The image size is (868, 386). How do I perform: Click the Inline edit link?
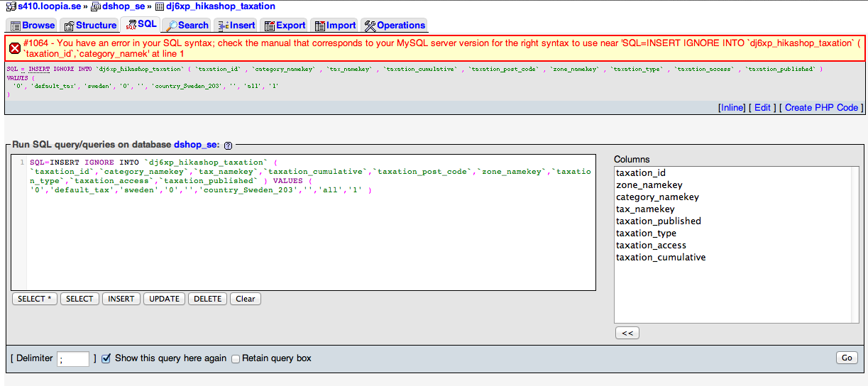point(732,108)
